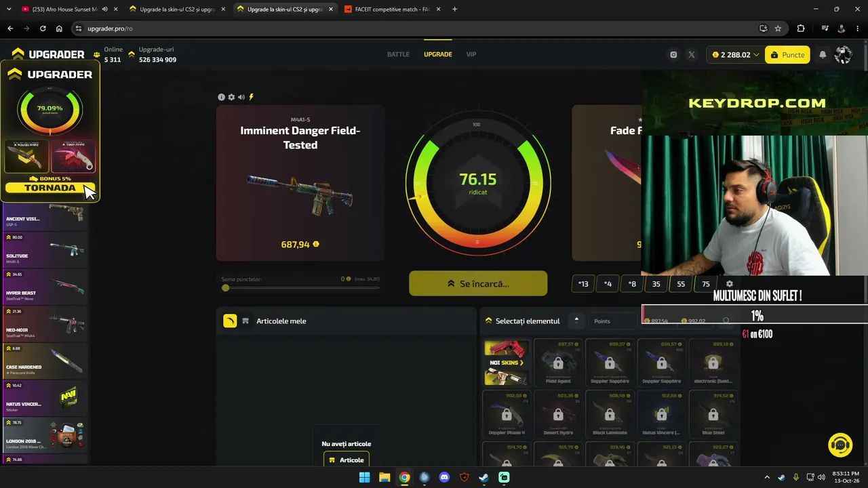This screenshot has width=868, height=488.
Task: Click the Articole button
Action: click(x=347, y=460)
